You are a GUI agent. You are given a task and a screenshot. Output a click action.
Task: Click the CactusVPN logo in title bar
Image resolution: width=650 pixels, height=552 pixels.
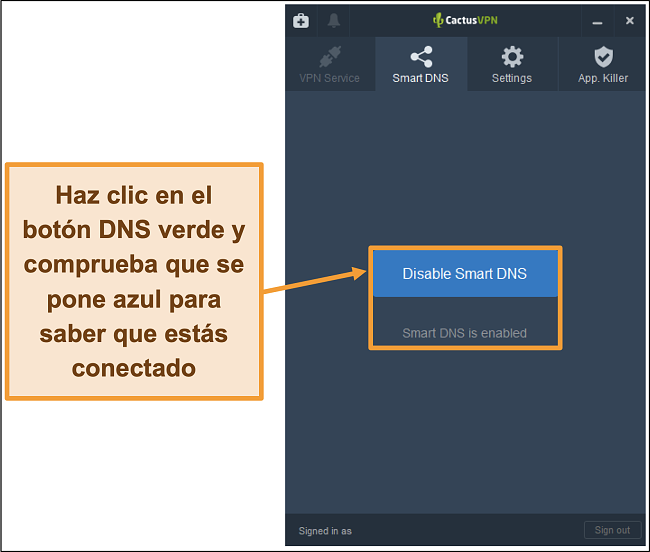[465, 20]
